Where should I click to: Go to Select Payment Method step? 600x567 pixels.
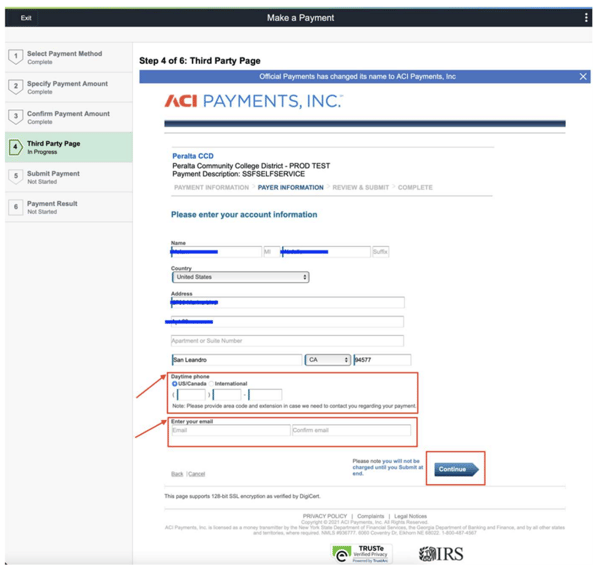(x=69, y=57)
